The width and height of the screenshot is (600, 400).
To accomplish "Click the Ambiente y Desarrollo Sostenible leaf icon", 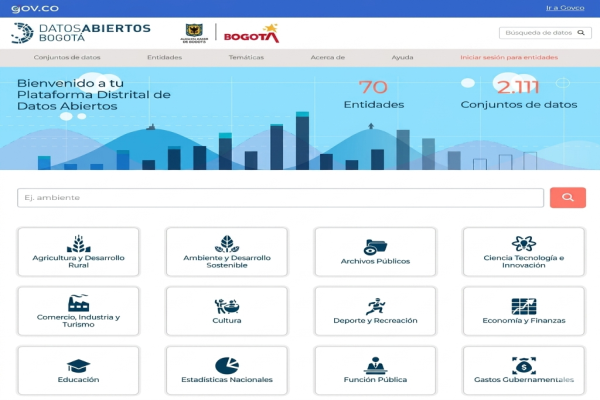I will 227,244.
